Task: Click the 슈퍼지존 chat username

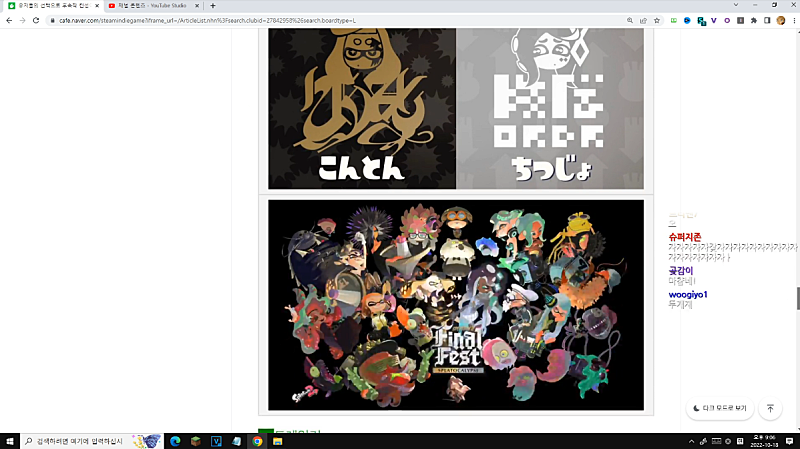Action: coord(685,237)
